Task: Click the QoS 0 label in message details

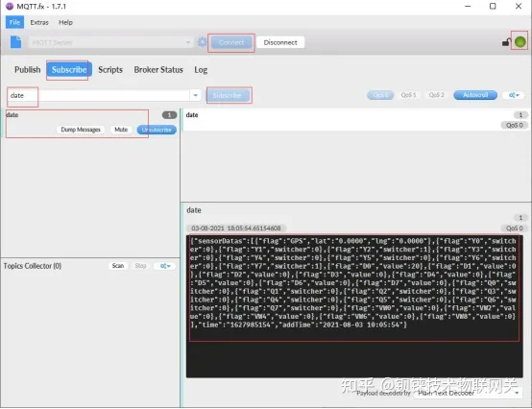Action: [514, 229]
